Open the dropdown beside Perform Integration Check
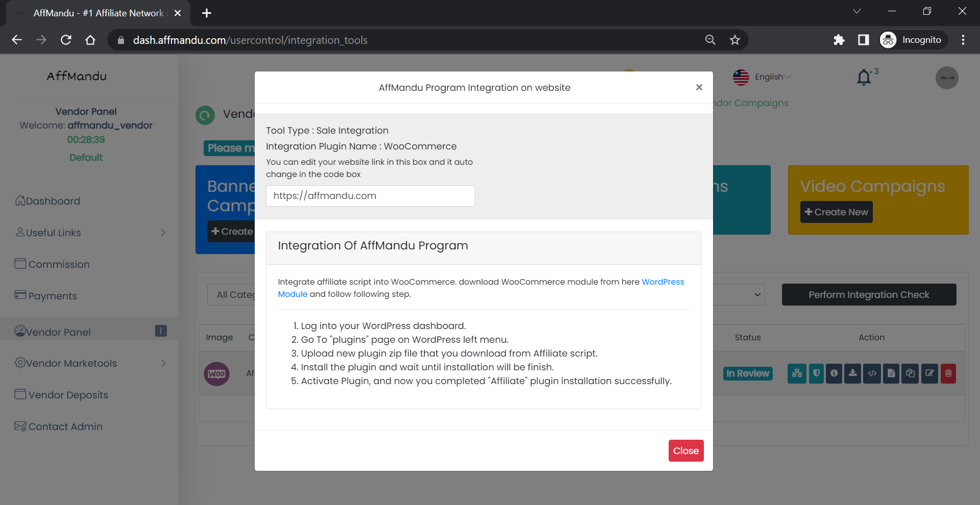The height and width of the screenshot is (505, 980). 739,294
